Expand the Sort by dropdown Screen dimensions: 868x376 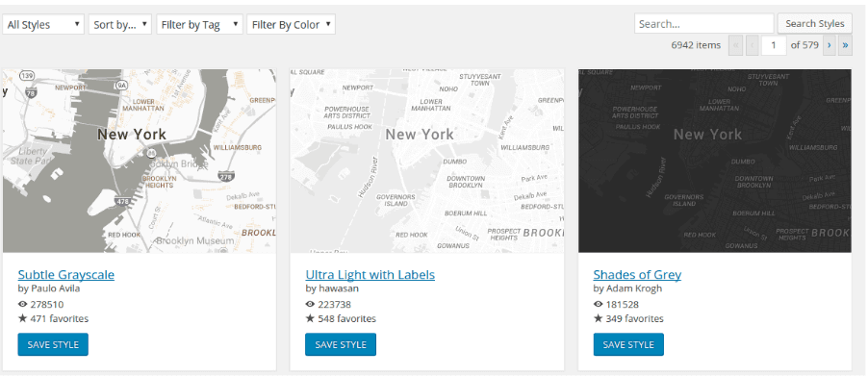click(x=120, y=24)
